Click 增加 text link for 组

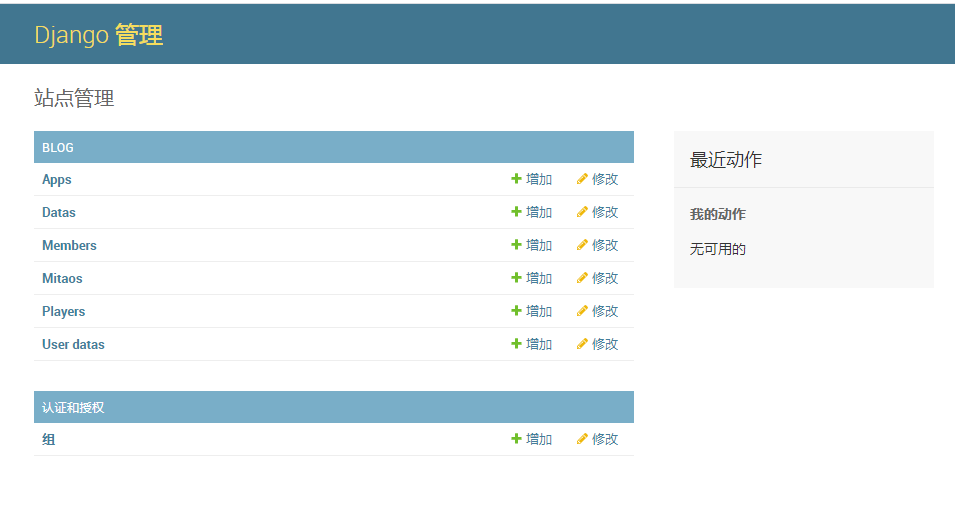tap(539, 439)
